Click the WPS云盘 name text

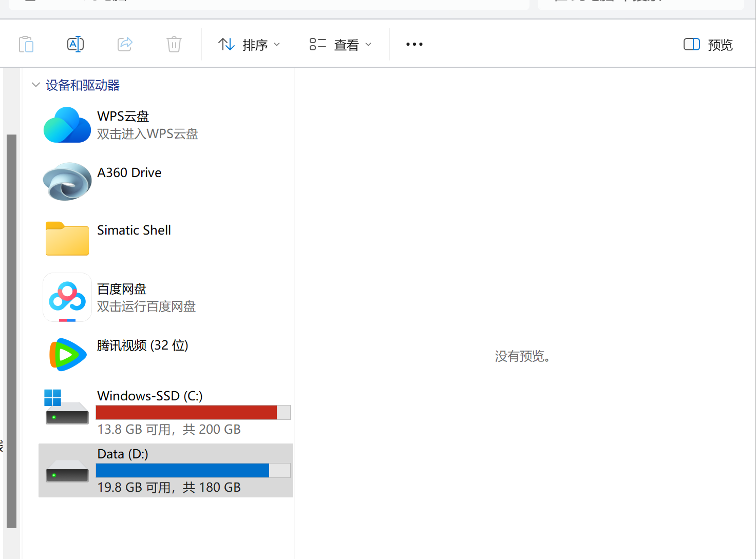coord(123,117)
